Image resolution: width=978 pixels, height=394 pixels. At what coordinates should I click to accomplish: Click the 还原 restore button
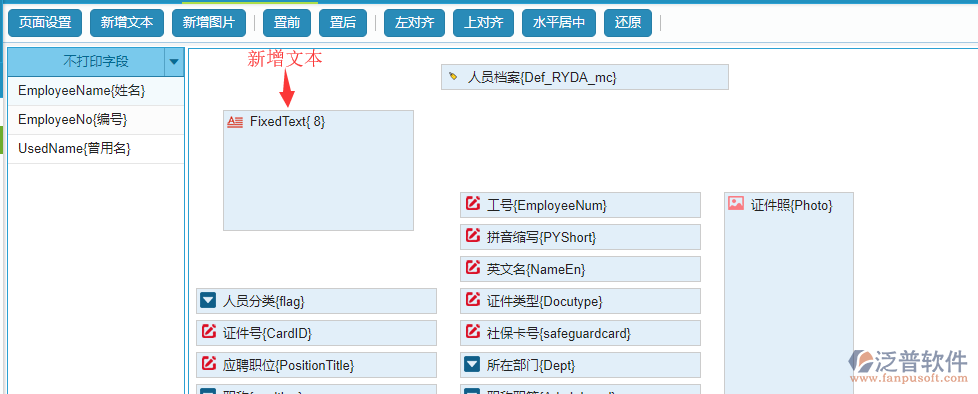click(627, 23)
